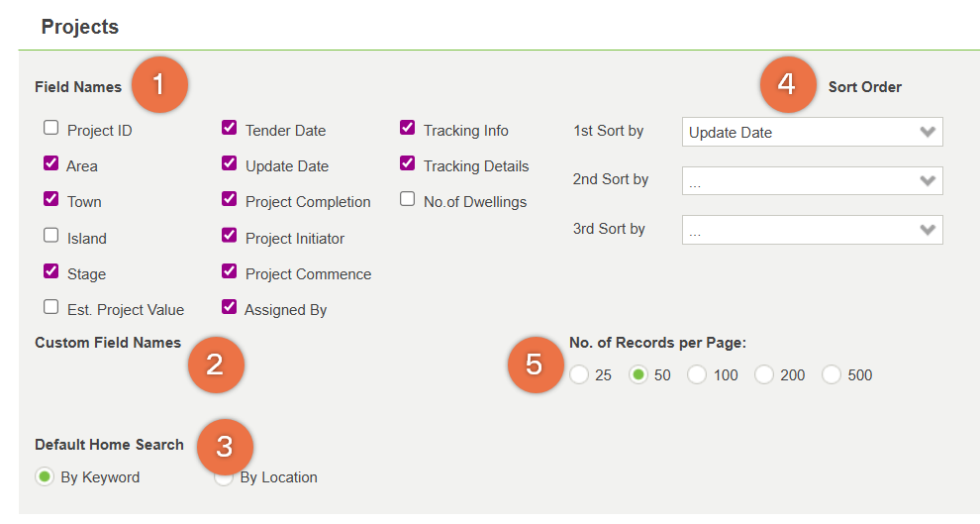The image size is (980, 524).
Task: Select 500 records per page
Action: [x=832, y=374]
